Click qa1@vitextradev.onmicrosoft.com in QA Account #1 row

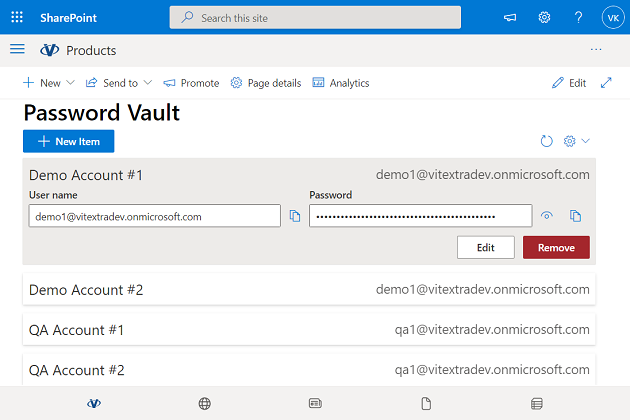492,330
